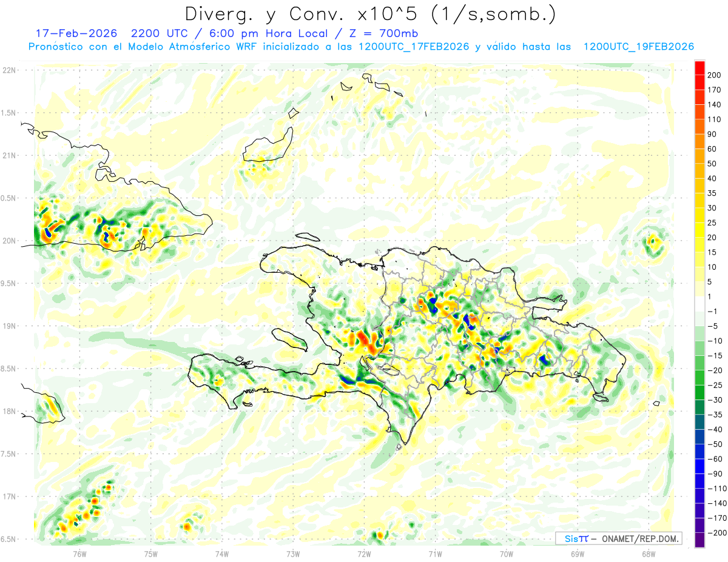The width and height of the screenshot is (728, 562).
Task: Click the '70W' longitude label
Action: coord(507,554)
